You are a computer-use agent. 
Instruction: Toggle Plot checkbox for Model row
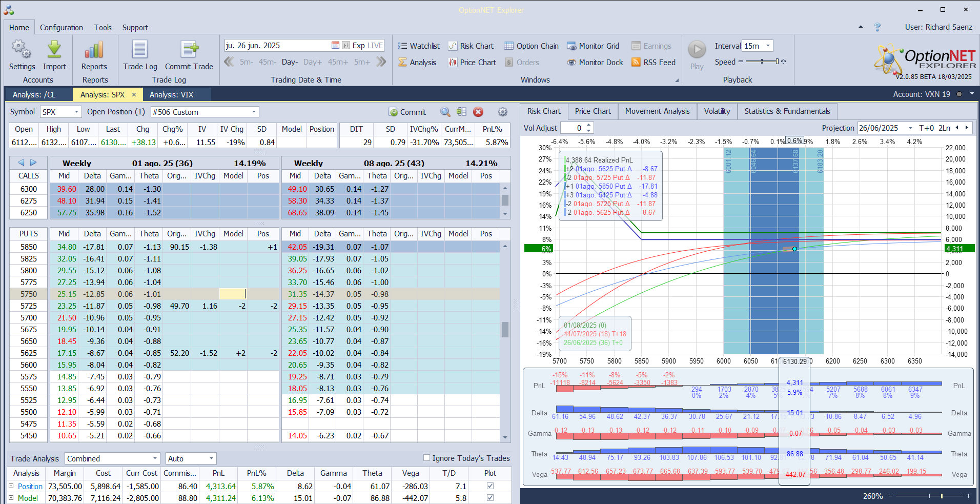coord(490,498)
